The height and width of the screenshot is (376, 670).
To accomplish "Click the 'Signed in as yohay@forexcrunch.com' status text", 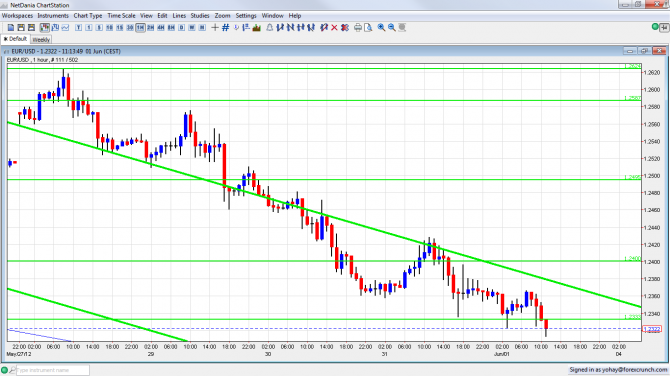I will pyautogui.click(x=618, y=370).
